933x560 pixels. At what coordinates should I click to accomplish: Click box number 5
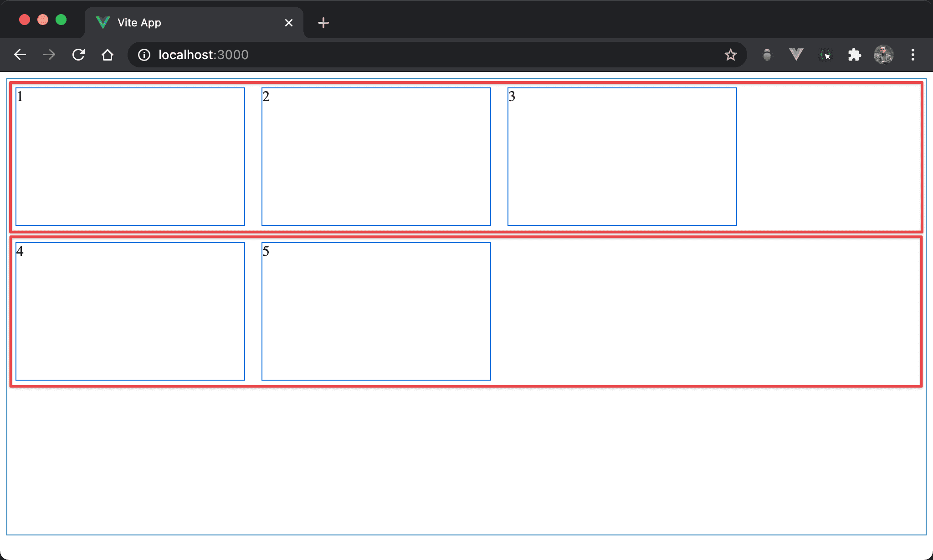pyautogui.click(x=376, y=311)
